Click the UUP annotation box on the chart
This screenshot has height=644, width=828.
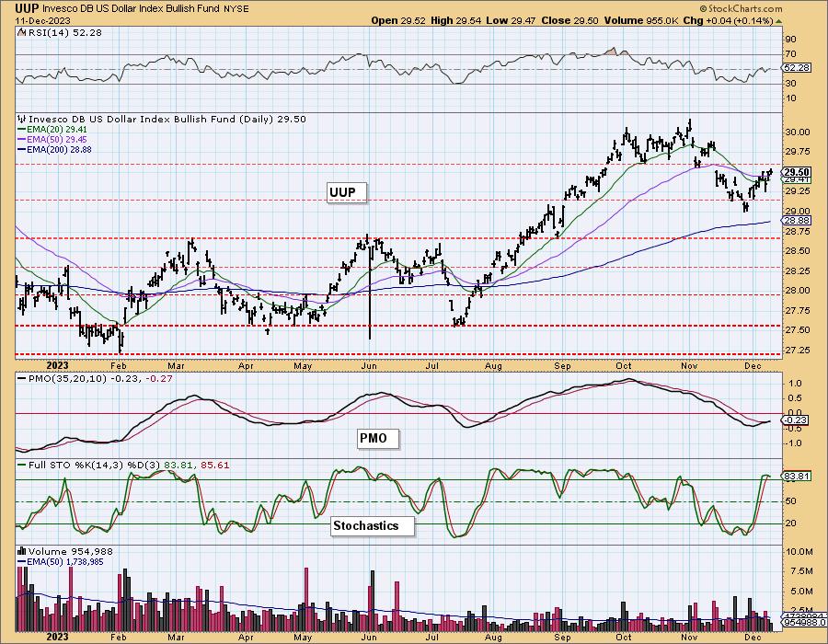[x=347, y=192]
